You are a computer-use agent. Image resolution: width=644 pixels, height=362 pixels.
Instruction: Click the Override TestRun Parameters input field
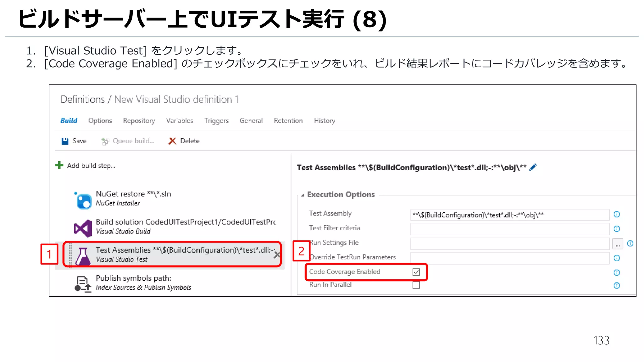tap(510, 258)
